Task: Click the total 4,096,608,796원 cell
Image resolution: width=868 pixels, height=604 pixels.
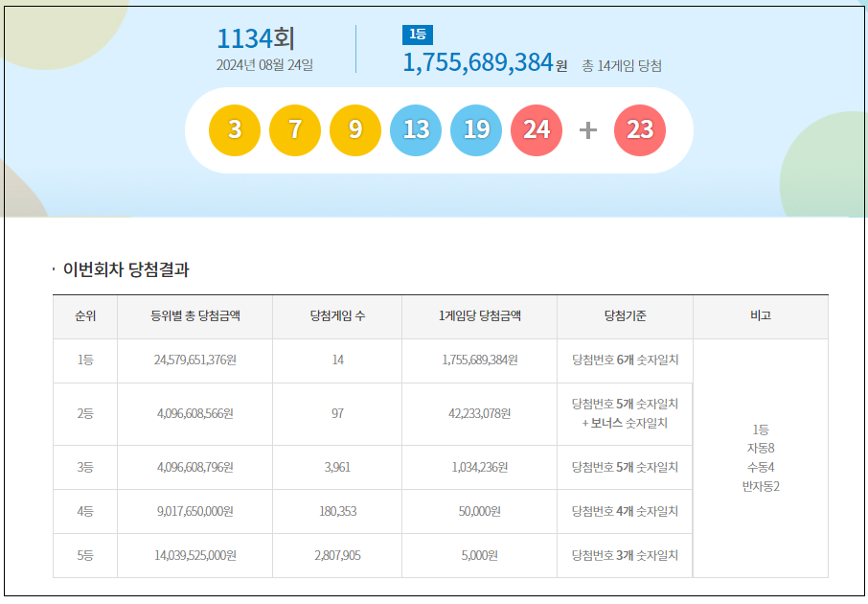Action: pos(195,468)
